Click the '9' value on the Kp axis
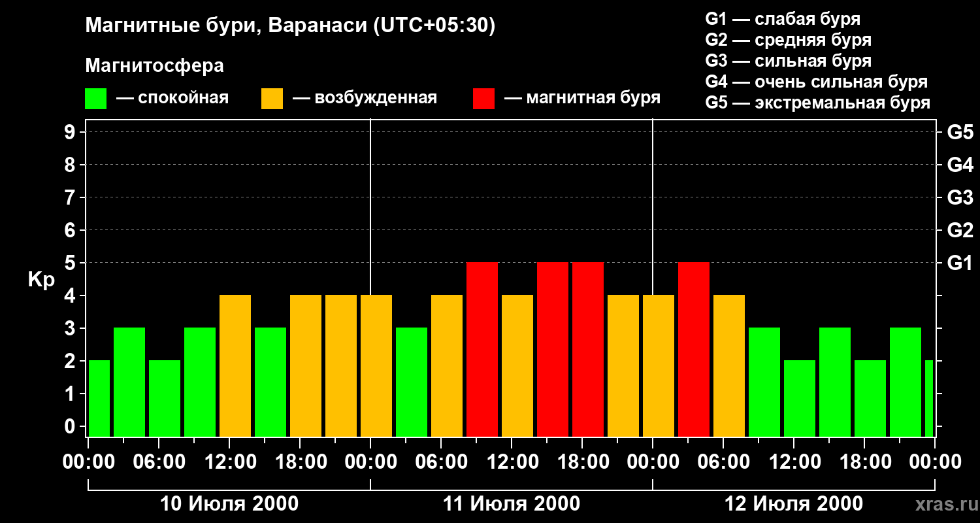Image resolution: width=980 pixels, height=523 pixels. (x=71, y=132)
